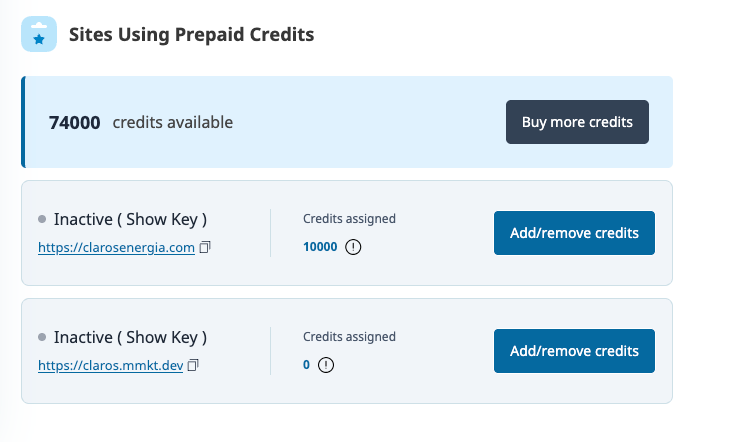Screen dimensions: 738x442
Task: Click the Sites Using Prepaid Credits heading
Action: coord(191,35)
